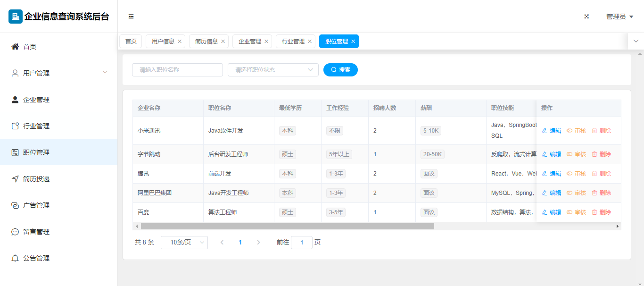Click the table's horizontal scrollbar thumb
The height and width of the screenshot is (286, 644).
pos(287,227)
